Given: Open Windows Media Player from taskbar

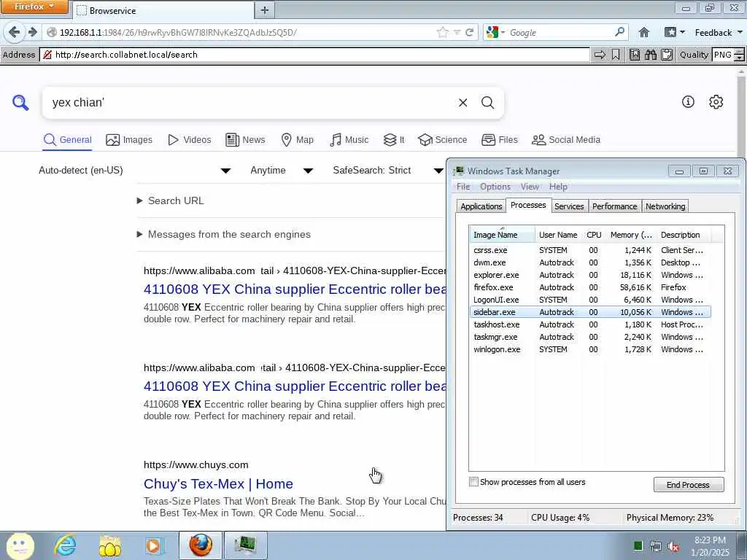Looking at the screenshot, I should pos(154,546).
